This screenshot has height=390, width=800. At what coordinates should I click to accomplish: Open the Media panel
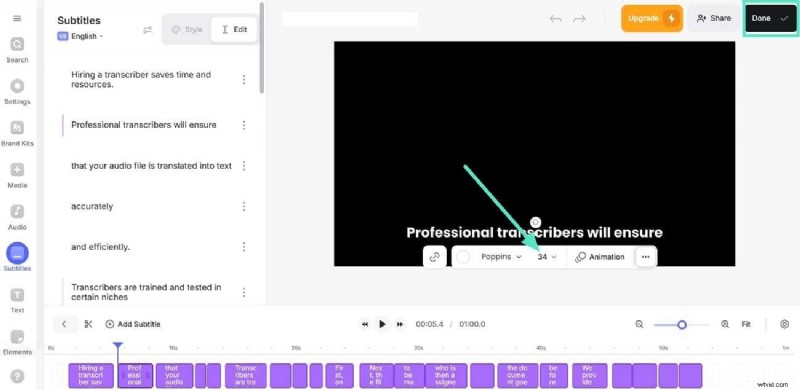click(17, 175)
